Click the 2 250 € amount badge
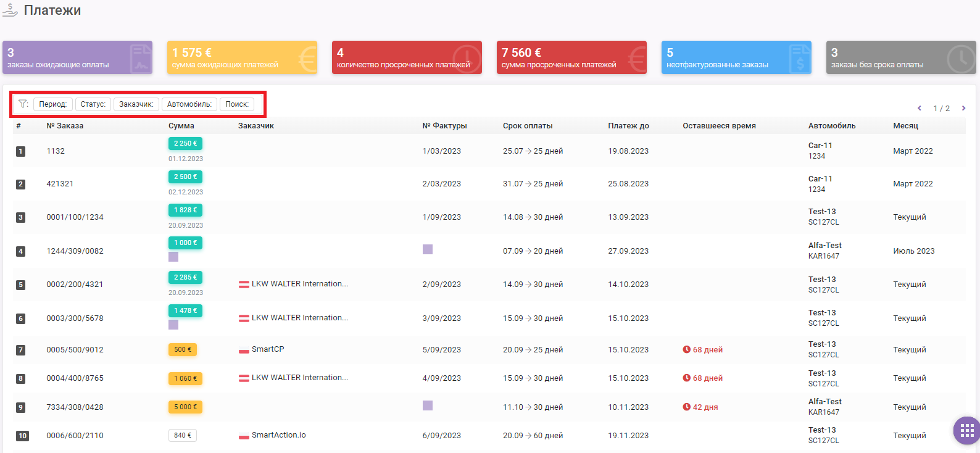Screen dimensions: 980x453 pyautogui.click(x=185, y=143)
